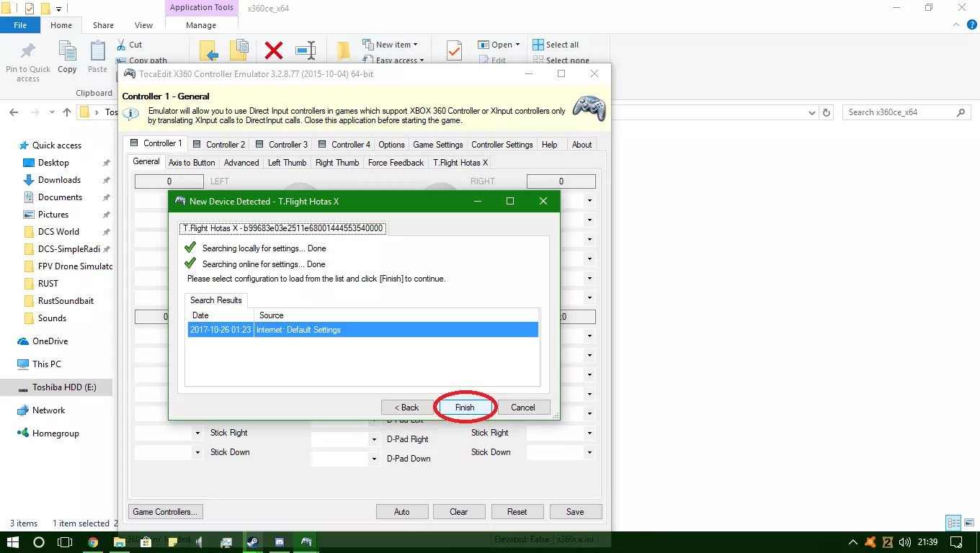Click the Up arrow navigation icon
Image resolution: width=980 pixels, height=553 pixels.
(67, 112)
